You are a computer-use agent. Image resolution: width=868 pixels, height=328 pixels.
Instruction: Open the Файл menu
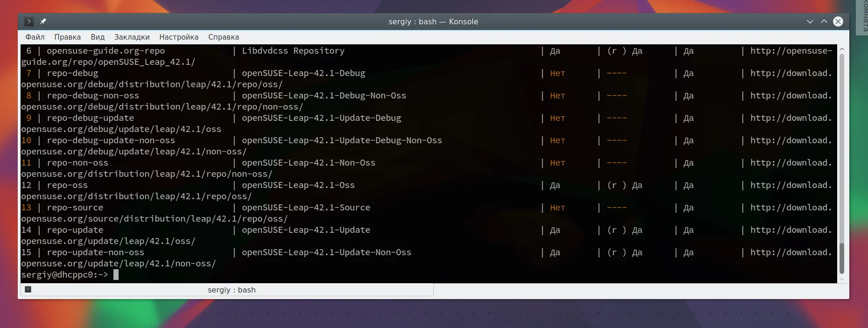(x=35, y=37)
